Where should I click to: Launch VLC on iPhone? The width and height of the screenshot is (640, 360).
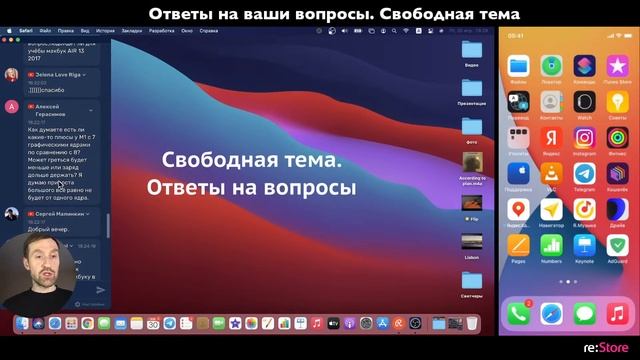click(551, 173)
